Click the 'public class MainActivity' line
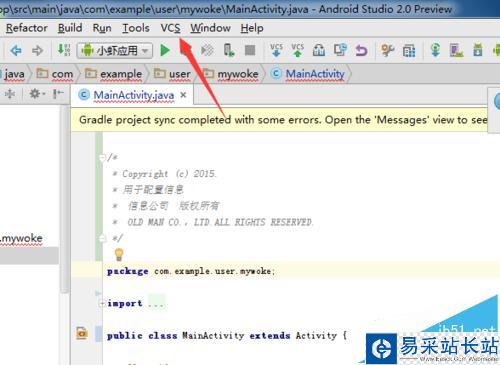This screenshot has width=500, height=365. [227, 336]
